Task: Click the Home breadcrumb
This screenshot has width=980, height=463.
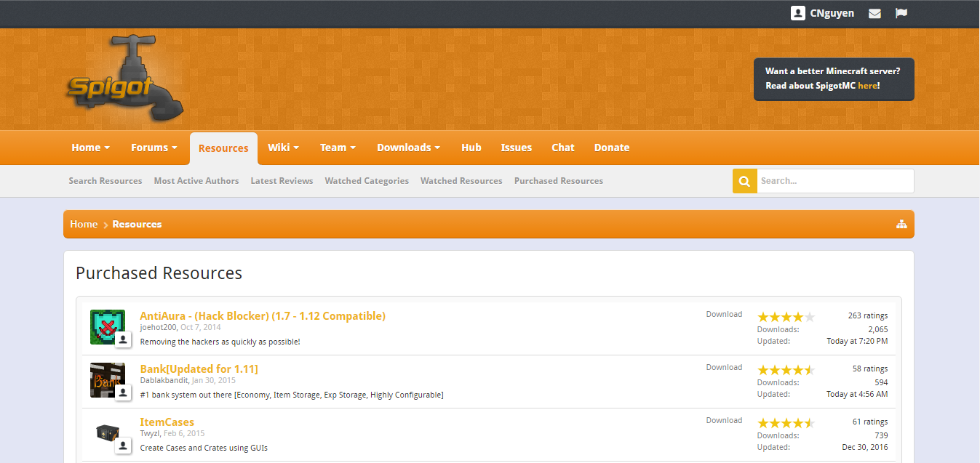Action: tap(84, 224)
